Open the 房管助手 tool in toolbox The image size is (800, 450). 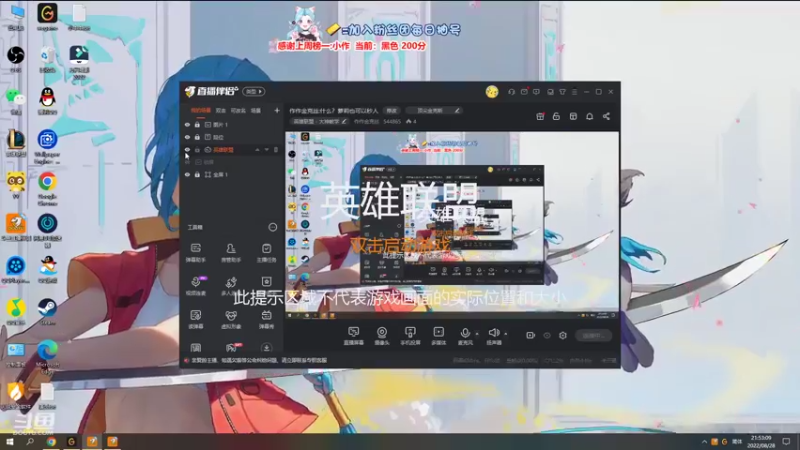click(231, 253)
